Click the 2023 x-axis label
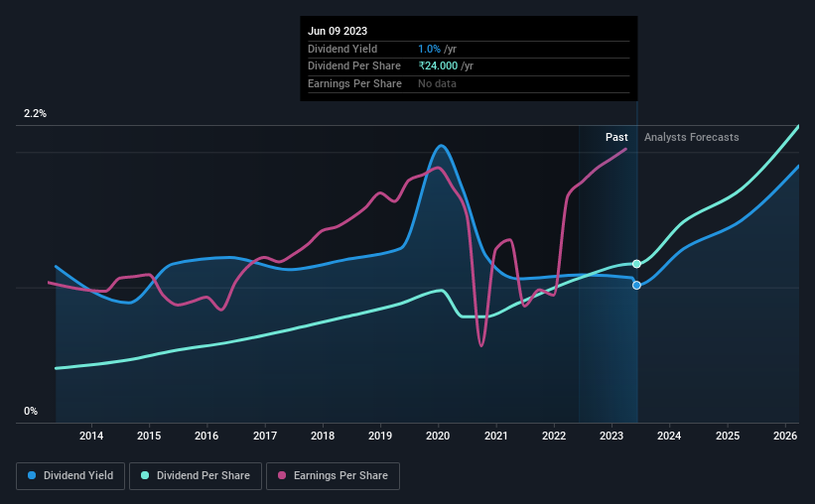This screenshot has width=815, height=504. click(611, 436)
